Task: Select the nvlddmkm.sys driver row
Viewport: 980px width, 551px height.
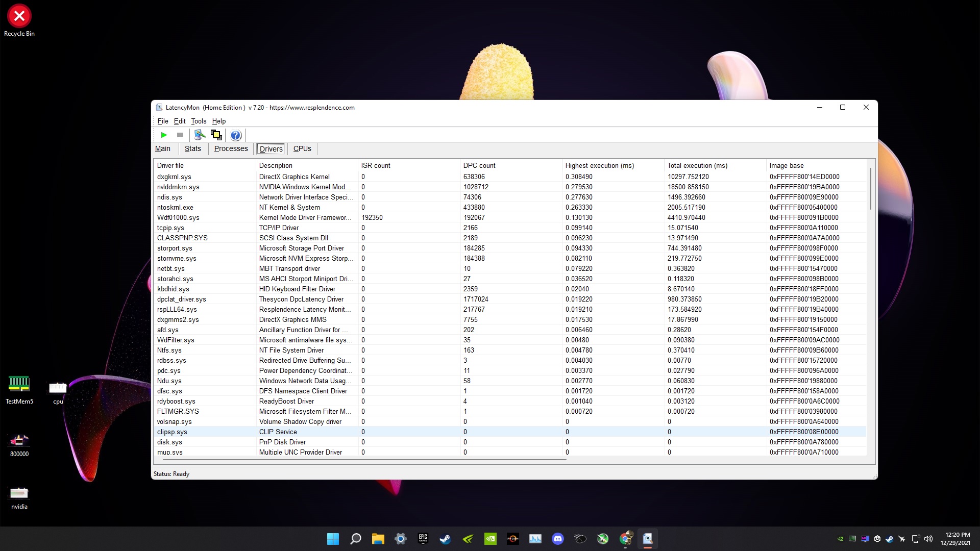Action: coord(178,187)
